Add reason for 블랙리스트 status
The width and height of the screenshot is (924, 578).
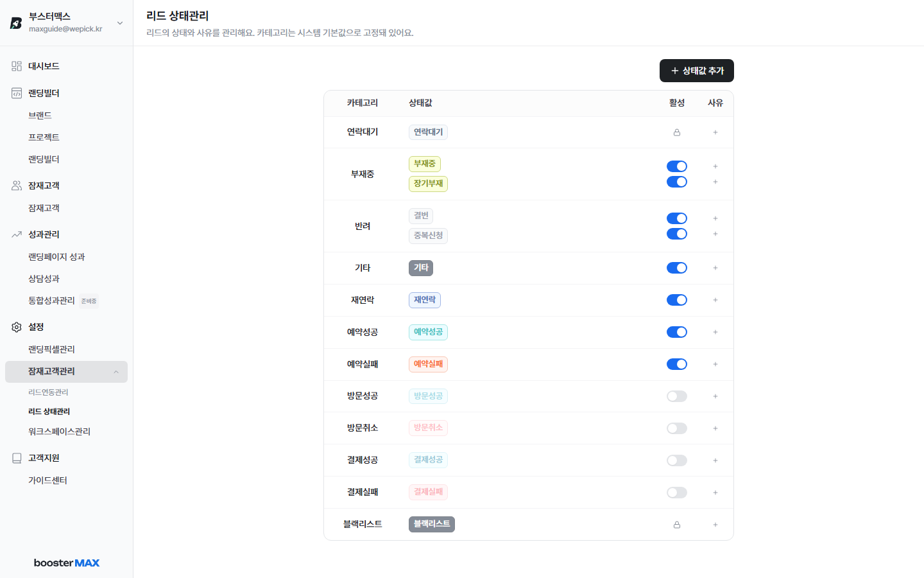(715, 525)
